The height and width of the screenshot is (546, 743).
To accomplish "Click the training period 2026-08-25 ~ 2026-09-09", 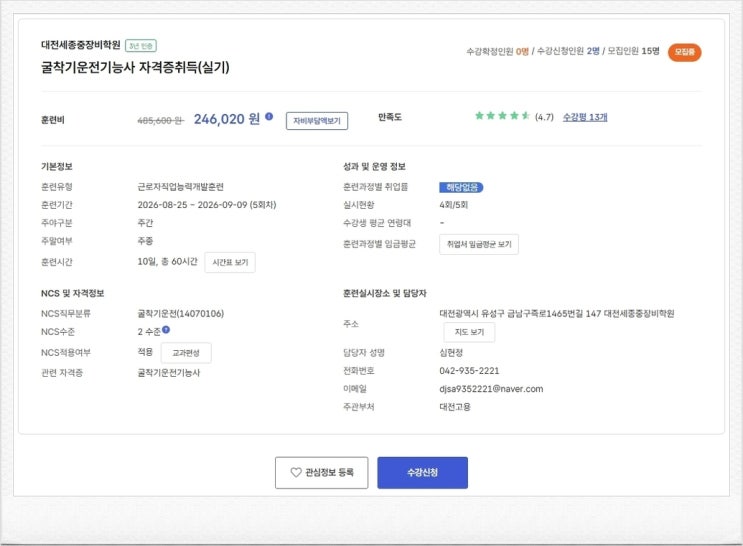I will coord(192,205).
